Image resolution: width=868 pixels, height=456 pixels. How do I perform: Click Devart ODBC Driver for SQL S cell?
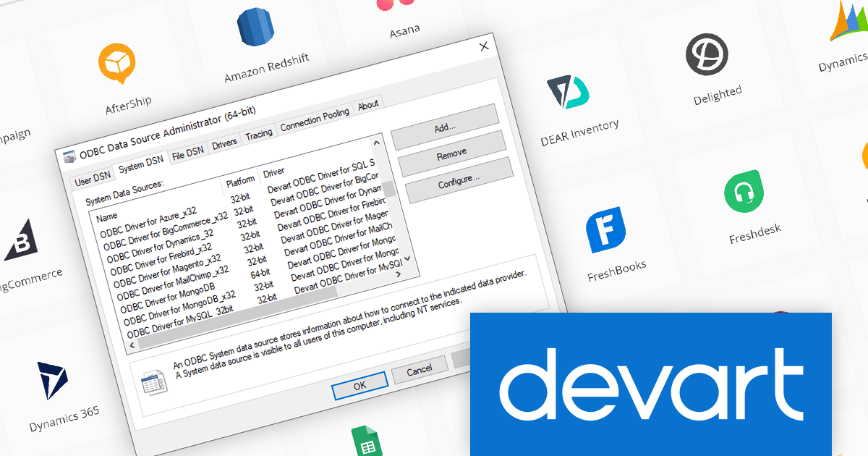point(320,175)
